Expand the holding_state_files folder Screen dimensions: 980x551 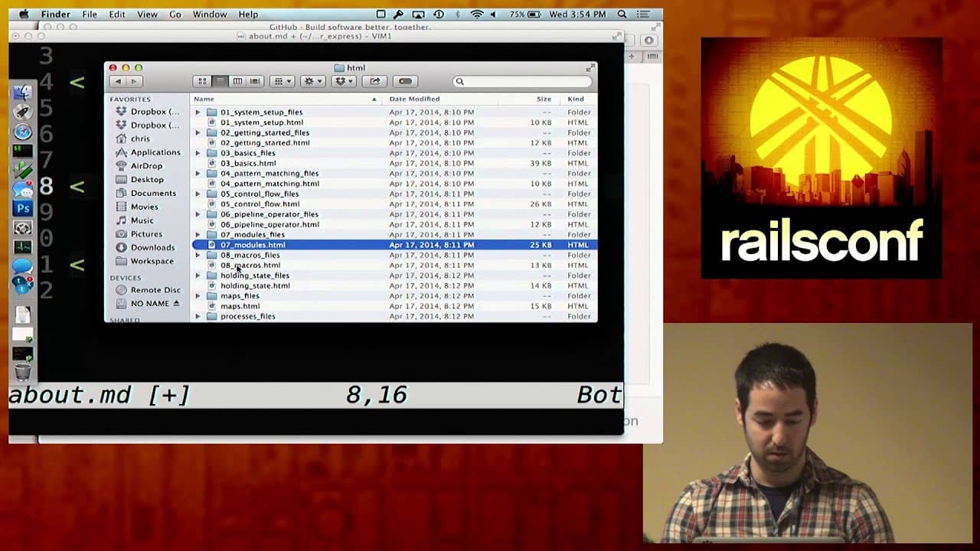pyautogui.click(x=198, y=275)
